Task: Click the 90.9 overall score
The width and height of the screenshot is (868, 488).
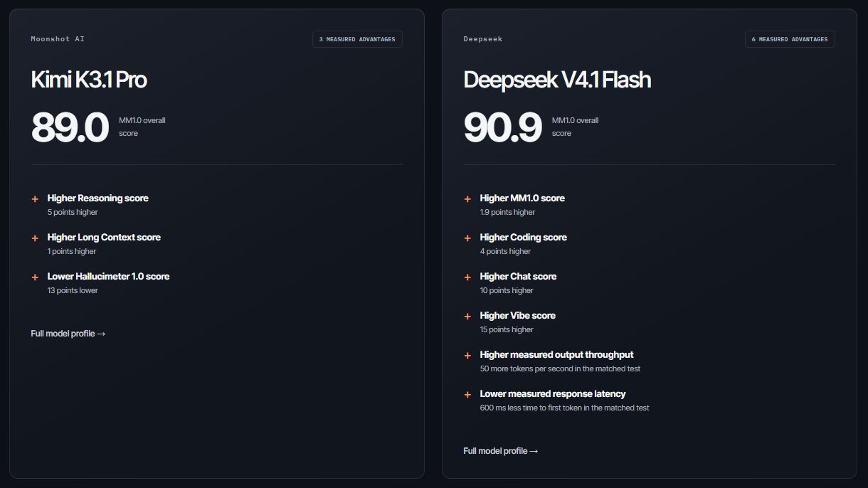Action: tap(502, 127)
